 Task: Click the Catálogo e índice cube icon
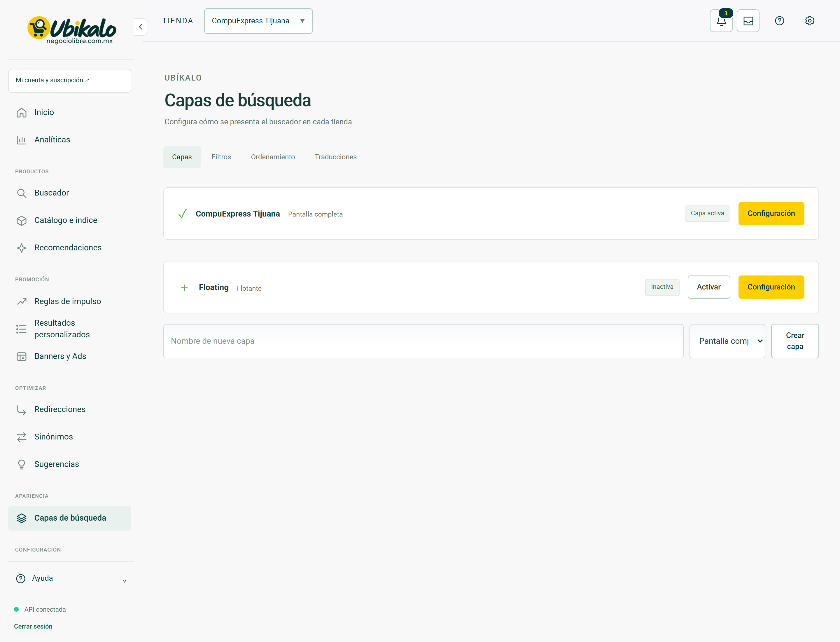click(22, 221)
